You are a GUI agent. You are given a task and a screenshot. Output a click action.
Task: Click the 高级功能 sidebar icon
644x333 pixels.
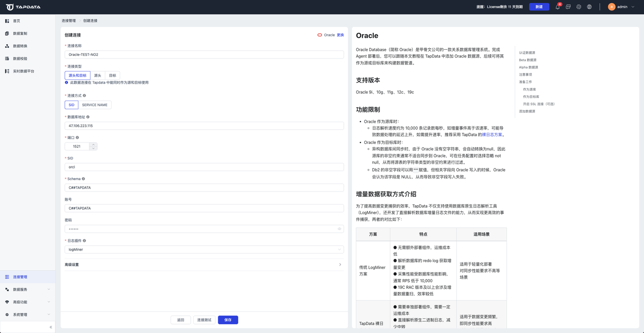point(7,302)
